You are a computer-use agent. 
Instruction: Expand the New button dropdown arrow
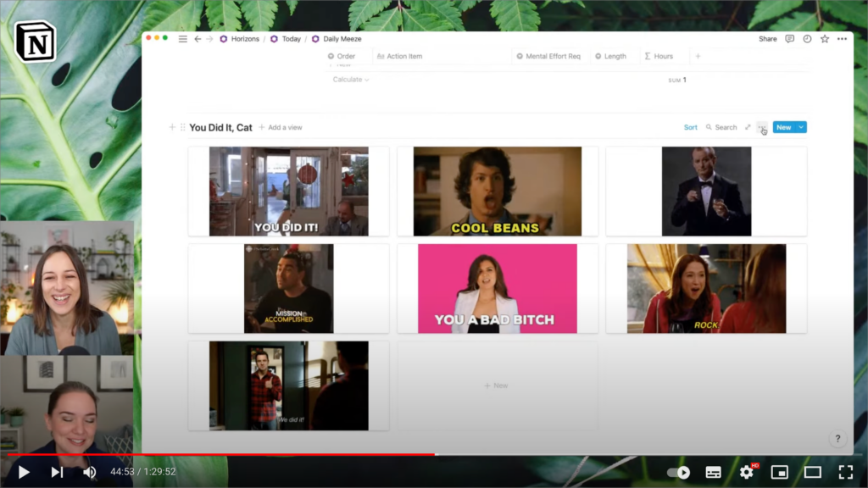802,127
